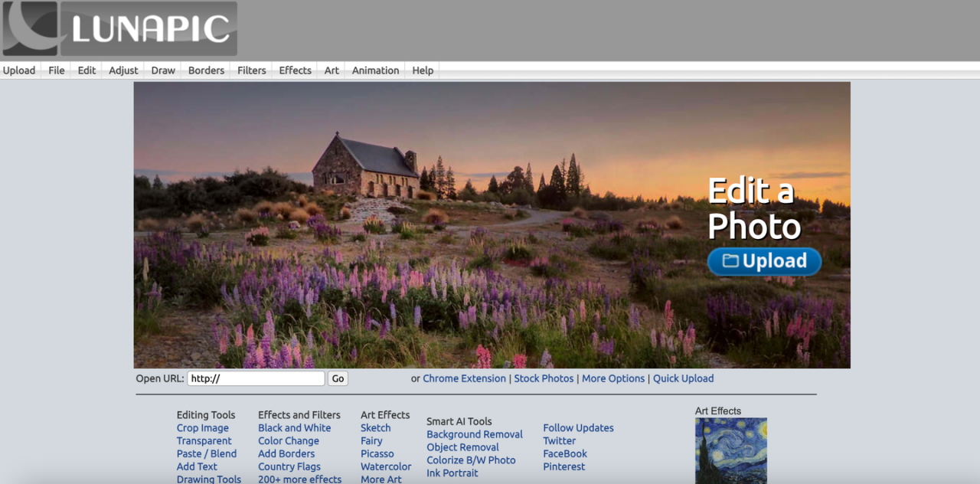The height and width of the screenshot is (484, 980).
Task: Open the Object Removal AI tool
Action: [x=462, y=448]
